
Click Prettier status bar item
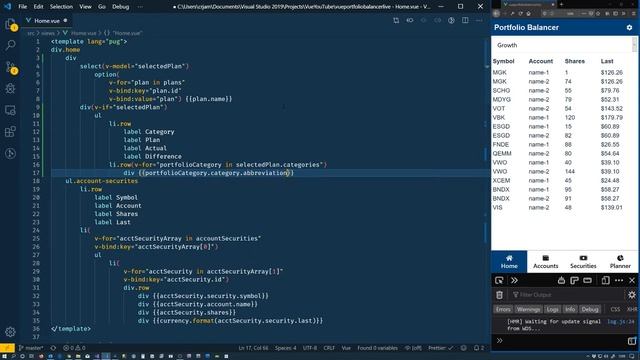coord(440,348)
